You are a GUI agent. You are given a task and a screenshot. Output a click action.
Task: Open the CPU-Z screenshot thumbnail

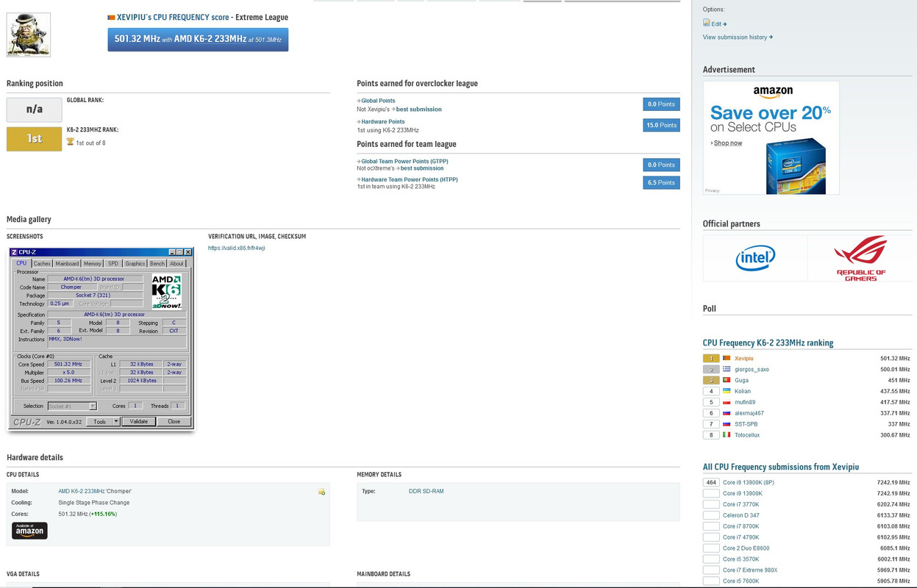[x=103, y=338]
